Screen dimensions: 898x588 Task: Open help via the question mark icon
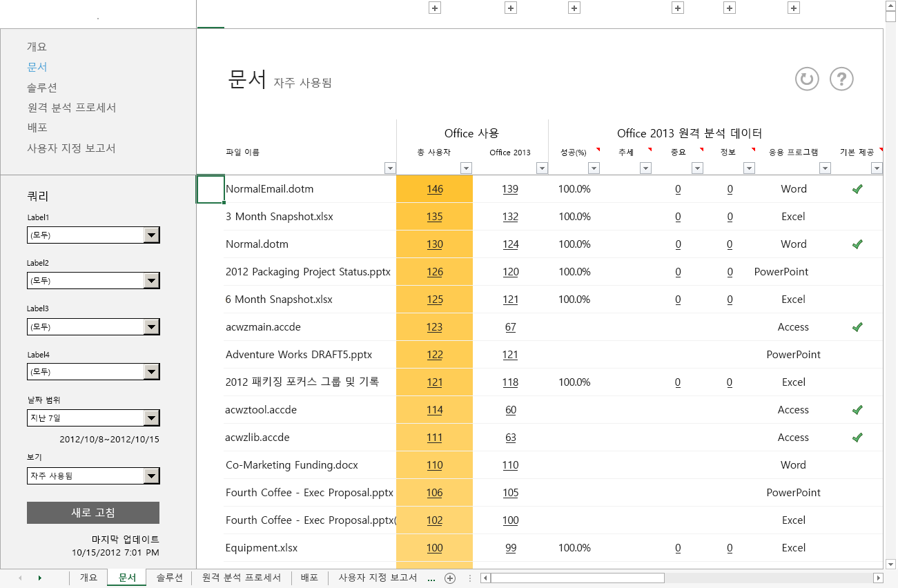(x=841, y=79)
